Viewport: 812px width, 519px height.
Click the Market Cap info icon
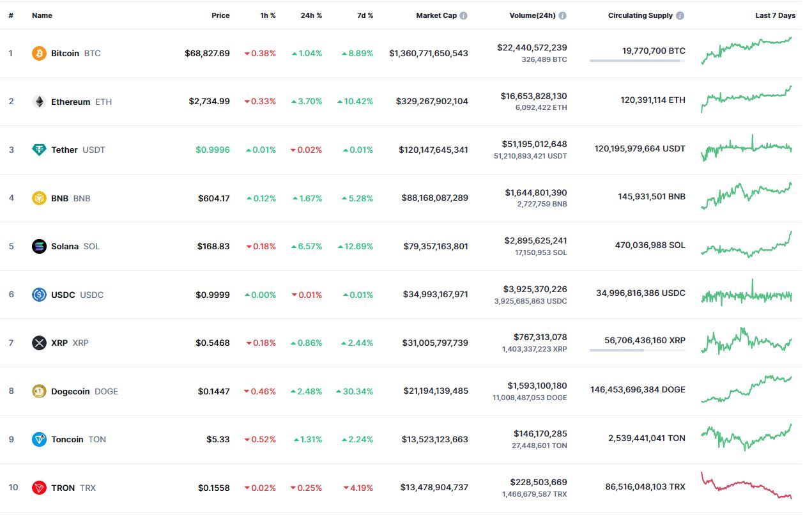pyautogui.click(x=463, y=15)
